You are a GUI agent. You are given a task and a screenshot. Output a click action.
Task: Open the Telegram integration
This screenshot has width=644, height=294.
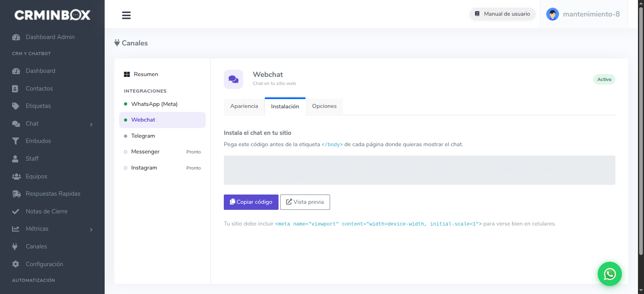click(162, 136)
